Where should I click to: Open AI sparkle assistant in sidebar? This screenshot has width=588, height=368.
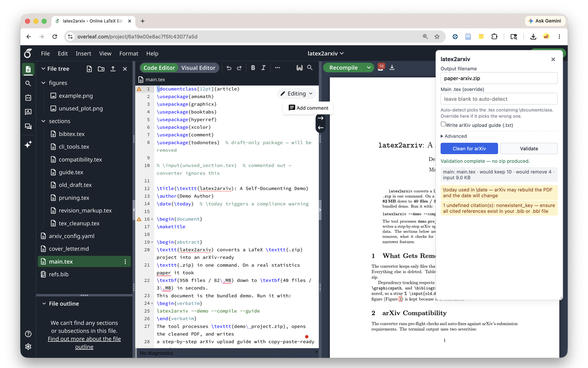(x=28, y=144)
